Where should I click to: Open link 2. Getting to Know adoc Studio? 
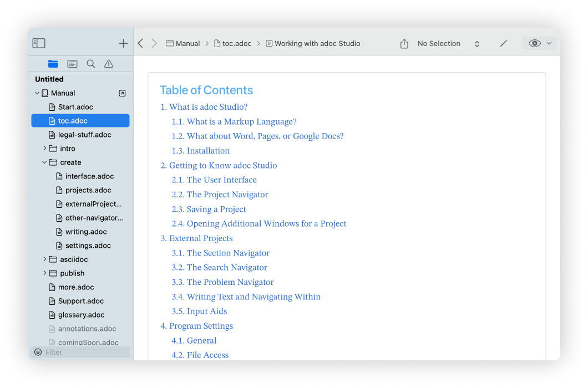coord(219,165)
